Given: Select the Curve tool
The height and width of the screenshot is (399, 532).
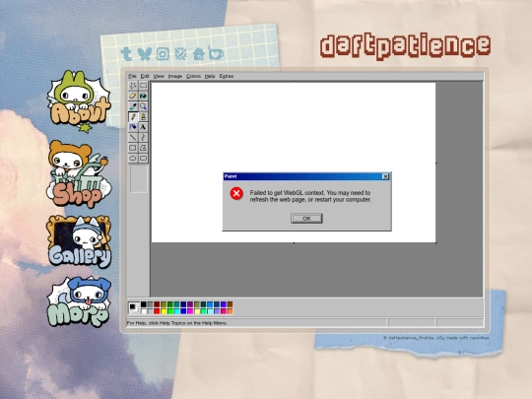Looking at the screenshot, I should tap(143, 137).
